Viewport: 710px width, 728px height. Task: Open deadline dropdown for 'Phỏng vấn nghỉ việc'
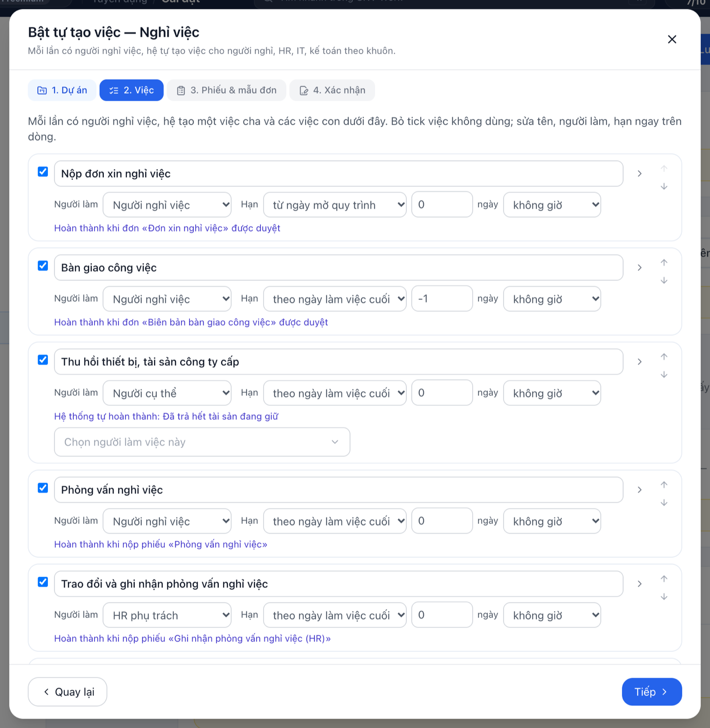335,521
